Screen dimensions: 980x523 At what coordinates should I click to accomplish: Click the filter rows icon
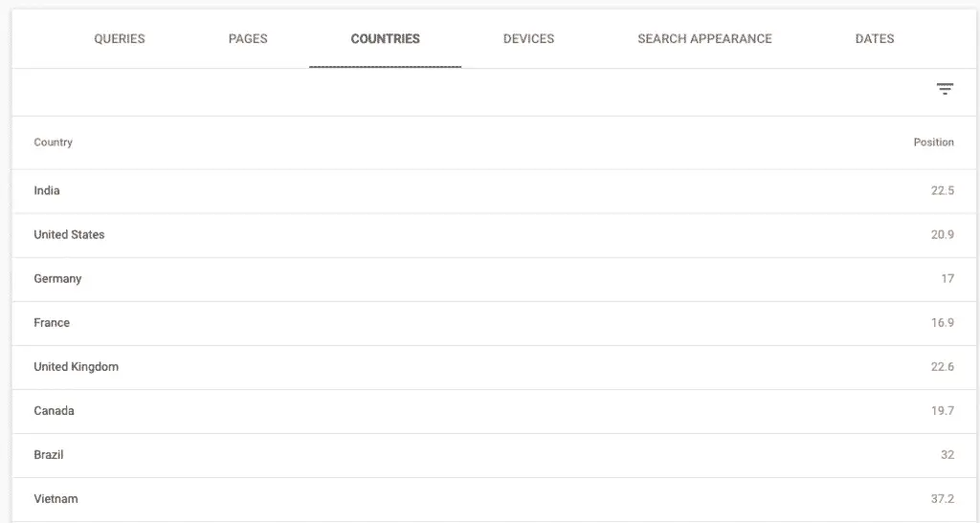[945, 90]
